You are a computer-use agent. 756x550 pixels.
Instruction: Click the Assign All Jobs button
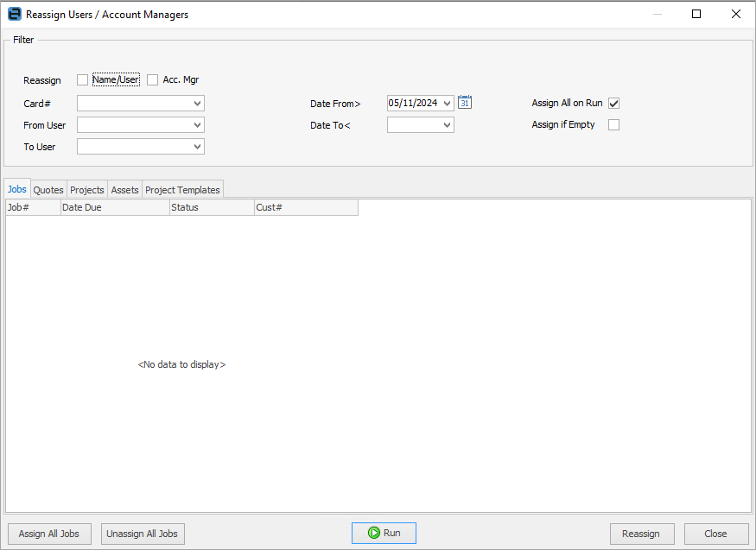click(48, 534)
